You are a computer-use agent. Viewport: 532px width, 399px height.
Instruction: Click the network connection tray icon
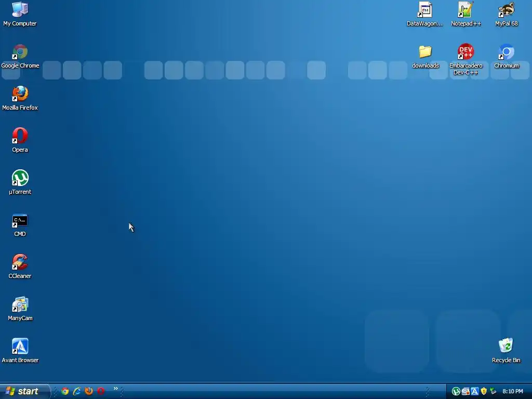pyautogui.click(x=493, y=392)
